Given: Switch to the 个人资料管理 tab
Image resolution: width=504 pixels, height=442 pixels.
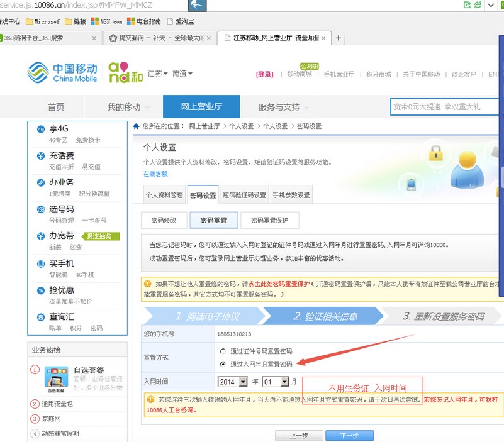Looking at the screenshot, I should pos(164,195).
